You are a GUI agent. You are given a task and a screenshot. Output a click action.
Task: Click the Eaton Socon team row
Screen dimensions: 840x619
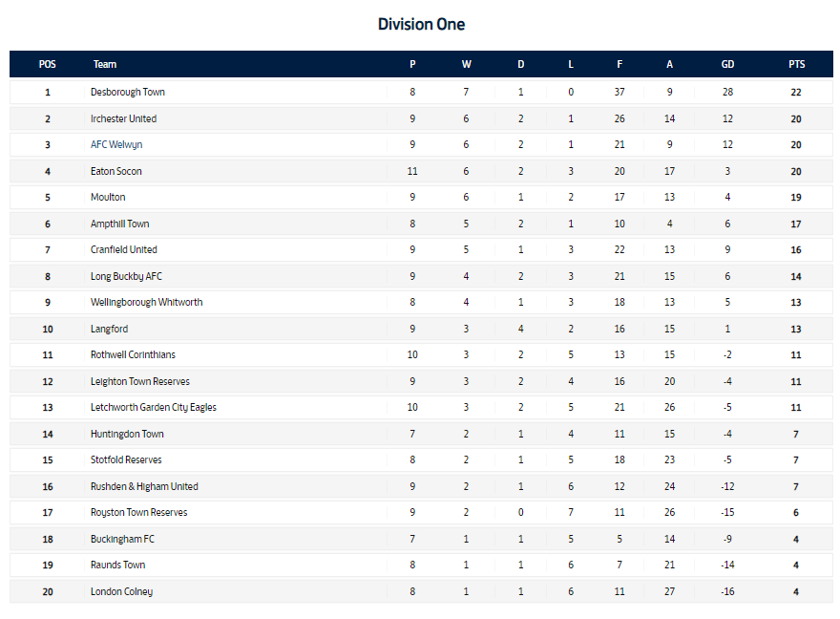click(x=116, y=171)
